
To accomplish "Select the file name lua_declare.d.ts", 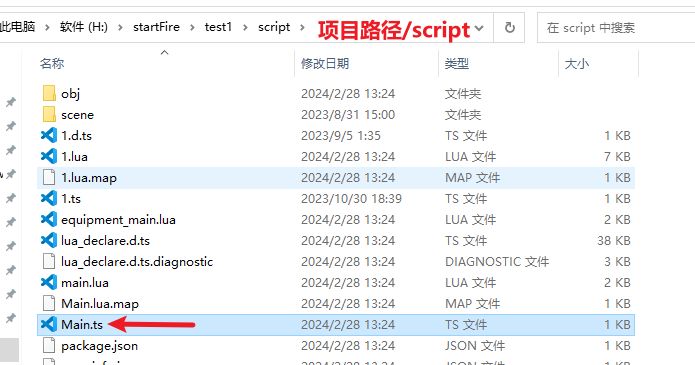I will click(x=105, y=241).
